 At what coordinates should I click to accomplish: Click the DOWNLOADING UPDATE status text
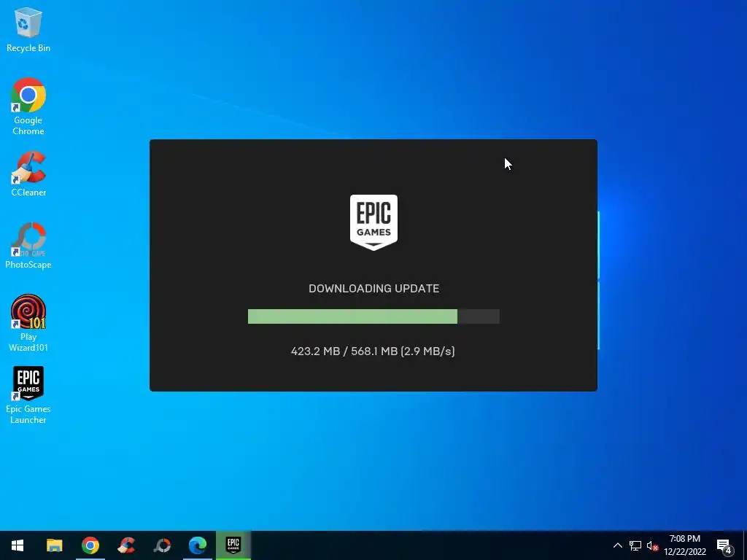pyautogui.click(x=374, y=289)
